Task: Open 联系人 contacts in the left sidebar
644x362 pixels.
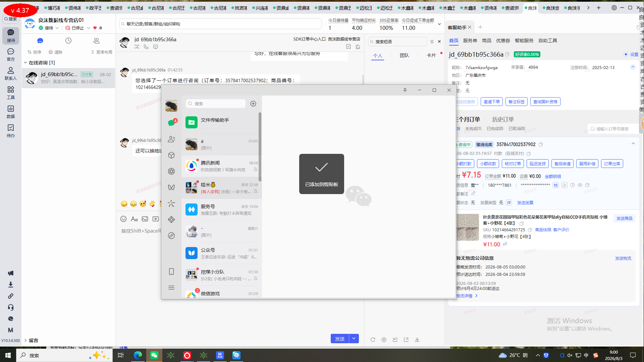Action: [x=11, y=73]
